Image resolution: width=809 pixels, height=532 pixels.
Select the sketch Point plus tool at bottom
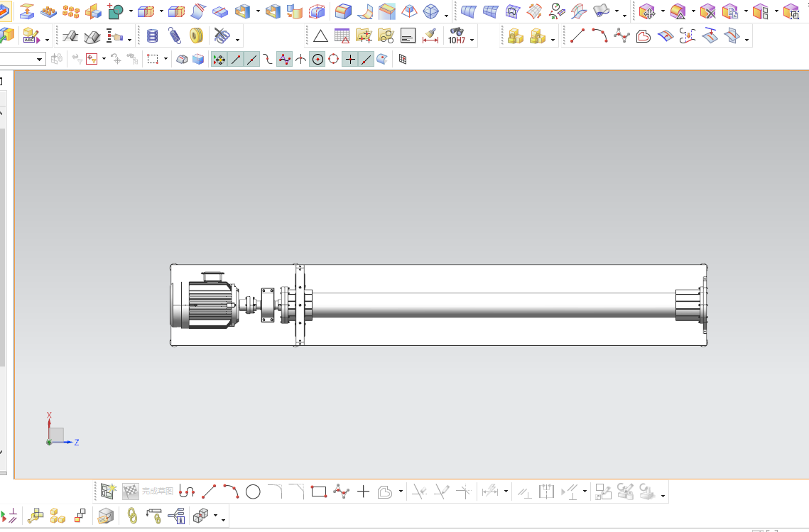[363, 492]
